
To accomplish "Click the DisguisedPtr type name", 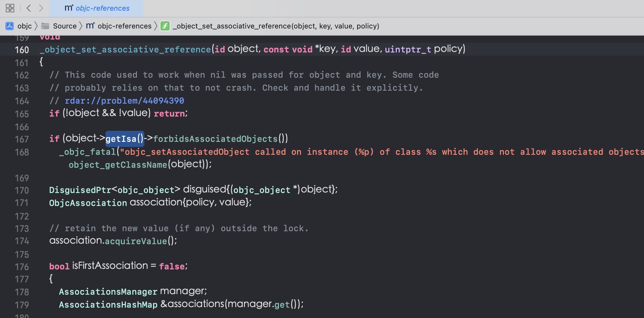I will 80,190.
